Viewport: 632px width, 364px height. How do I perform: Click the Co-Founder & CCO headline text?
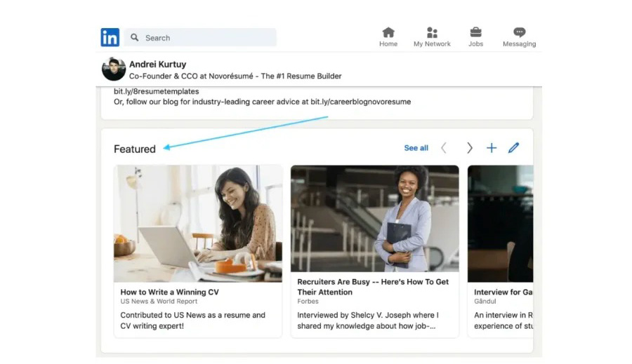coord(235,76)
